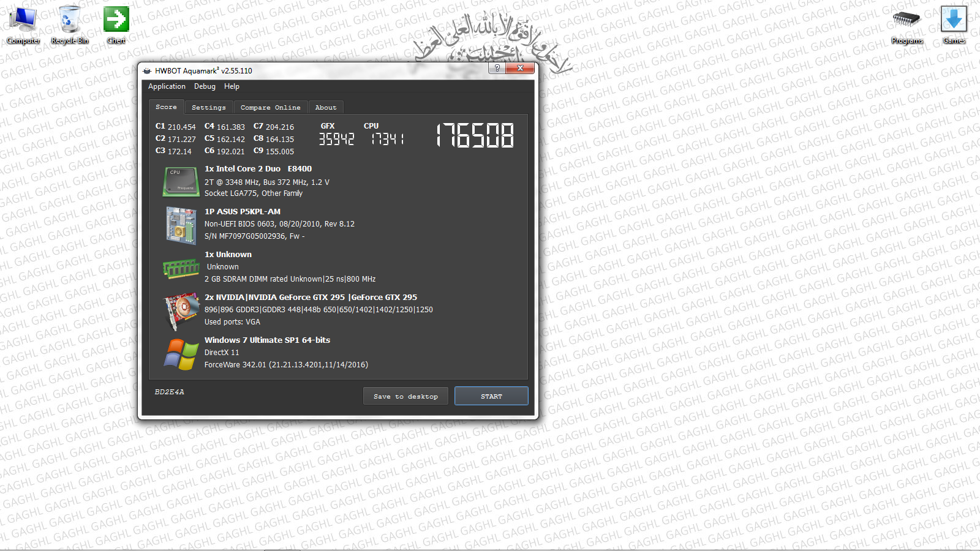Open the Help menu
This screenshot has height=551, width=980.
232,86
